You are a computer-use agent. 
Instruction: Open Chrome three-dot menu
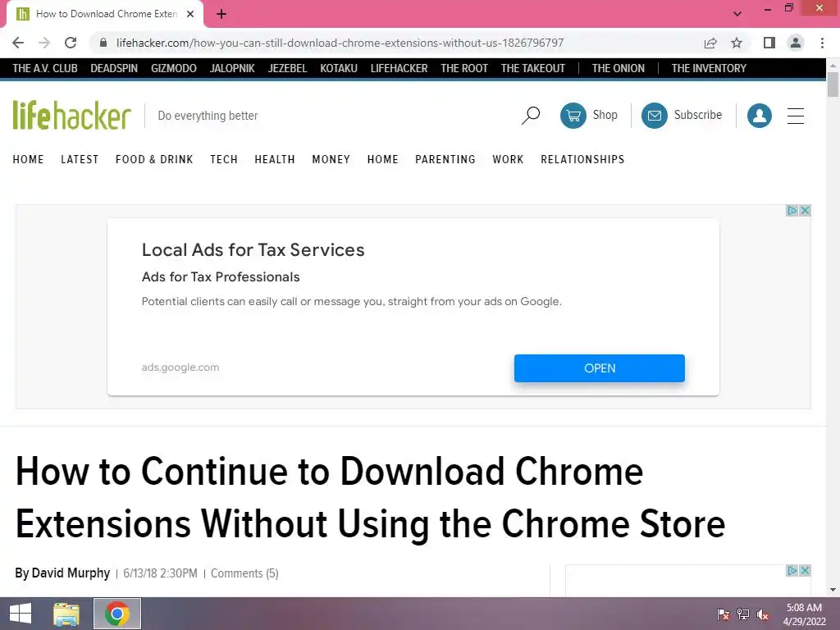point(822,43)
